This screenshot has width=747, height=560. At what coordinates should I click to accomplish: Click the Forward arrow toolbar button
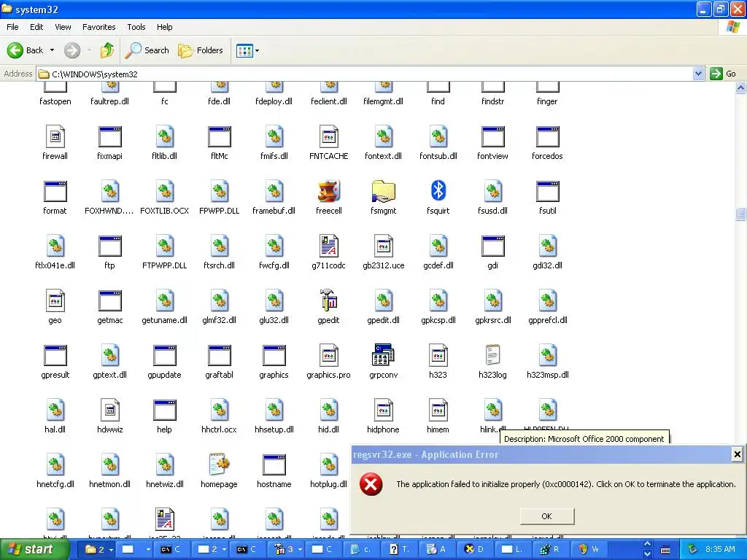click(72, 50)
